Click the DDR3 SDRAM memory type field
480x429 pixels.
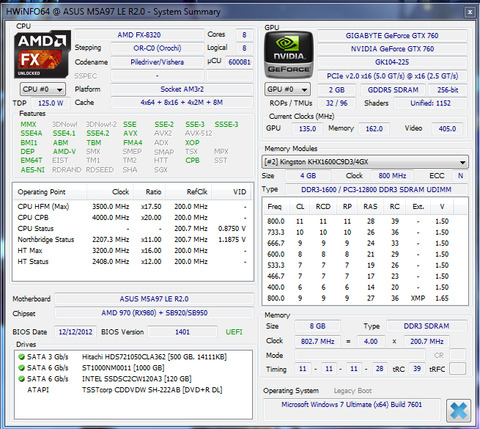[426, 326]
